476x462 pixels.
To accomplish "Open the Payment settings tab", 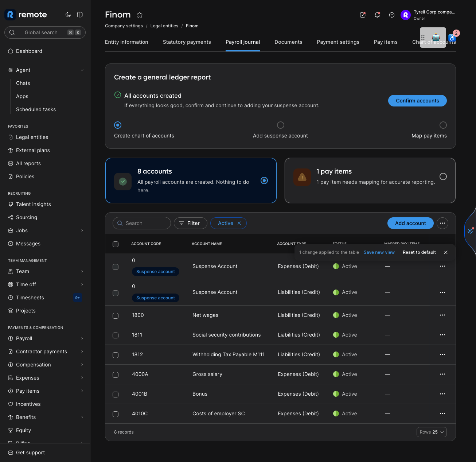I will tap(338, 42).
